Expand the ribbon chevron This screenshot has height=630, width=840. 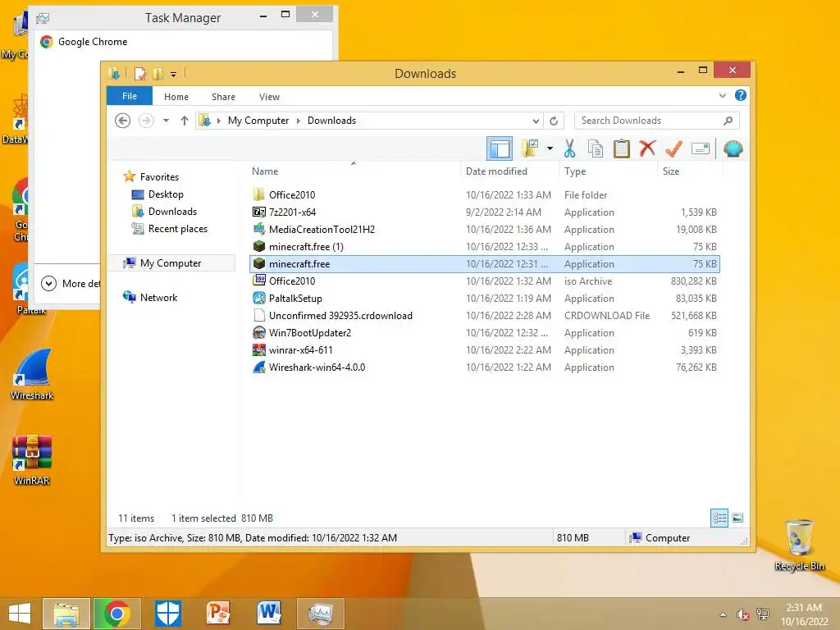tap(722, 95)
